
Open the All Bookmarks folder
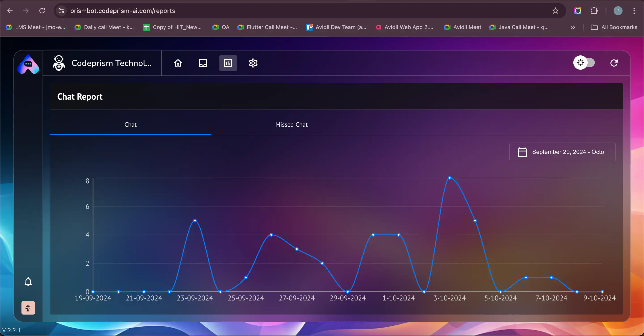click(x=614, y=27)
